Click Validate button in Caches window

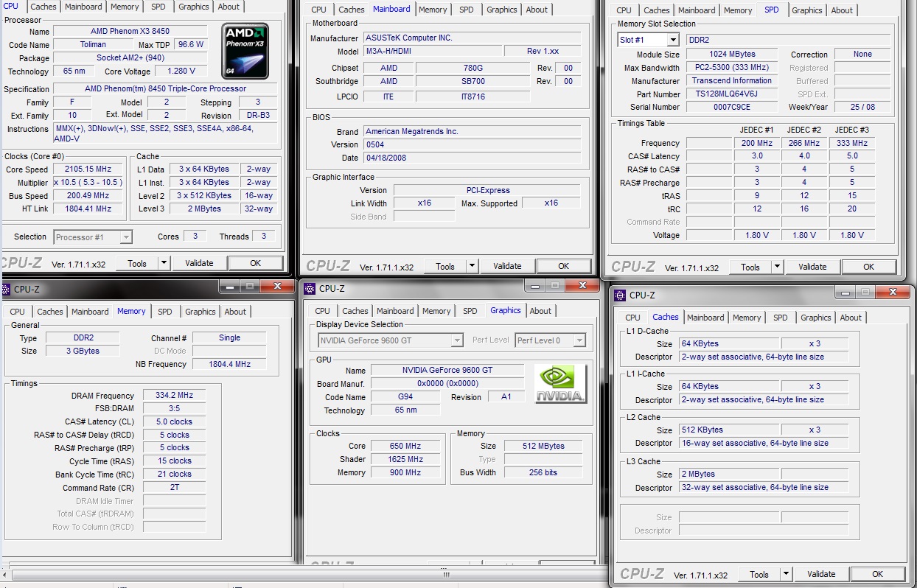821,574
